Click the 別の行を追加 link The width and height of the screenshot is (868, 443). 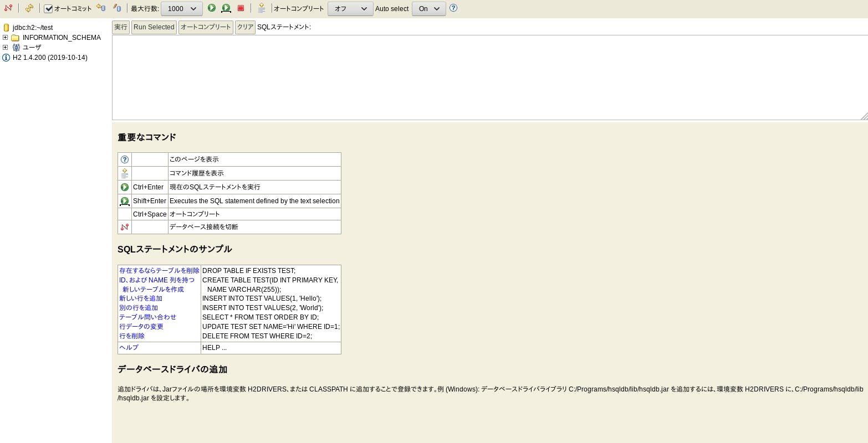click(x=139, y=308)
